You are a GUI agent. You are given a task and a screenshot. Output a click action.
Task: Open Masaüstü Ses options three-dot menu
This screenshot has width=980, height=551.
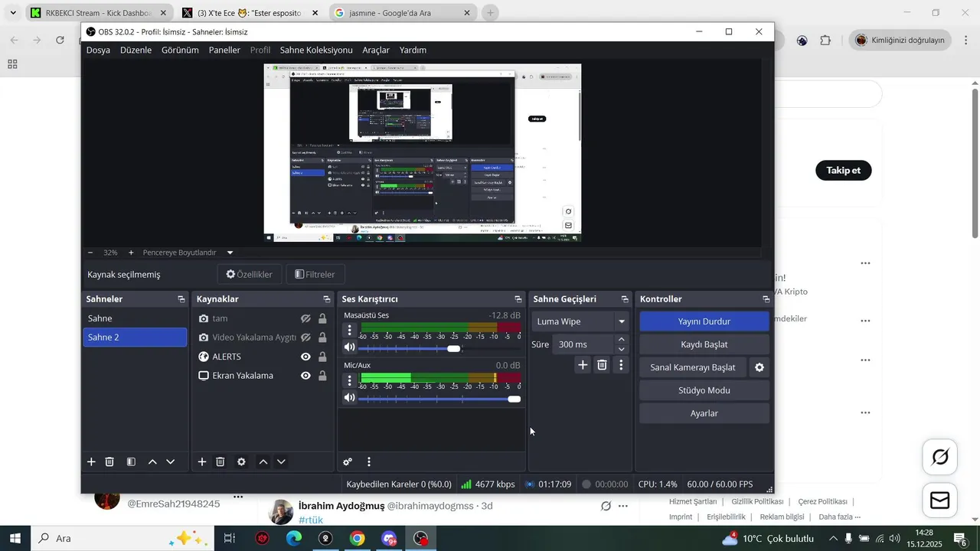coord(350,330)
